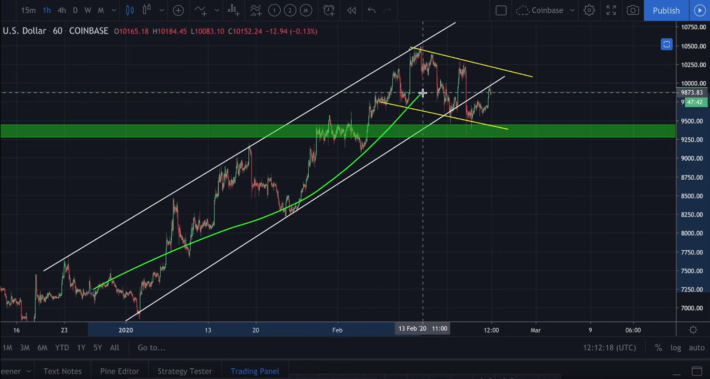Set the date range to YTD
710x379 pixels.
click(62, 348)
